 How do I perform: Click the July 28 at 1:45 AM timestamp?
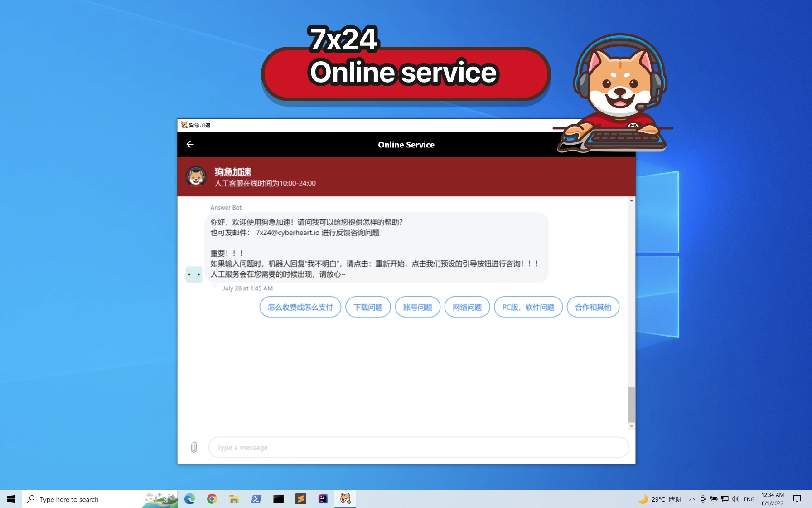[247, 288]
